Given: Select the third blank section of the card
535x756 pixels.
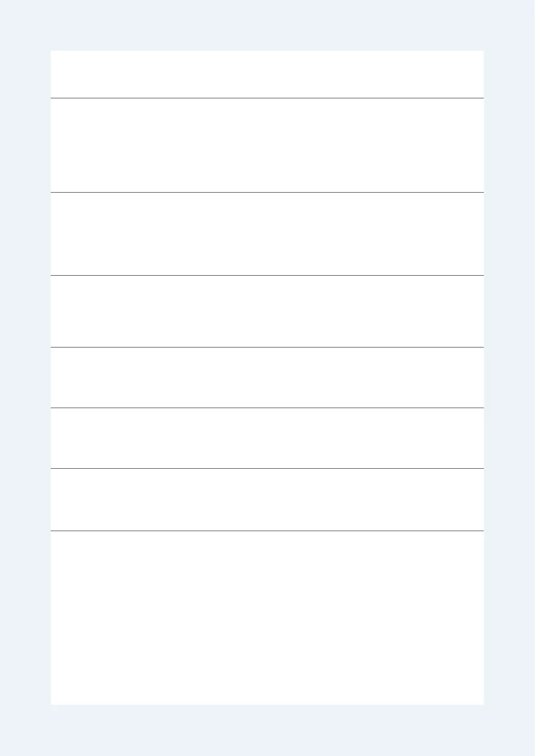Looking at the screenshot, I should [267, 234].
